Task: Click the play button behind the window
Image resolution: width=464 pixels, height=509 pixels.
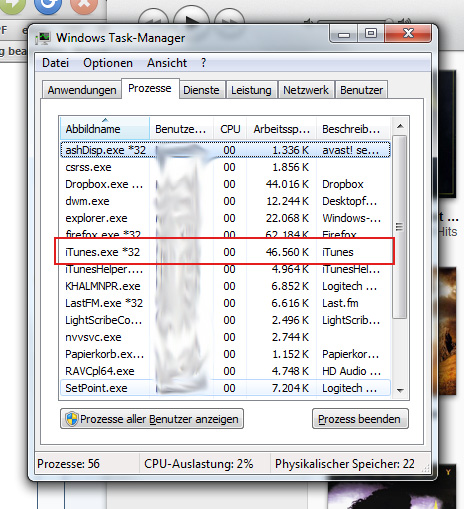Action: [192, 17]
